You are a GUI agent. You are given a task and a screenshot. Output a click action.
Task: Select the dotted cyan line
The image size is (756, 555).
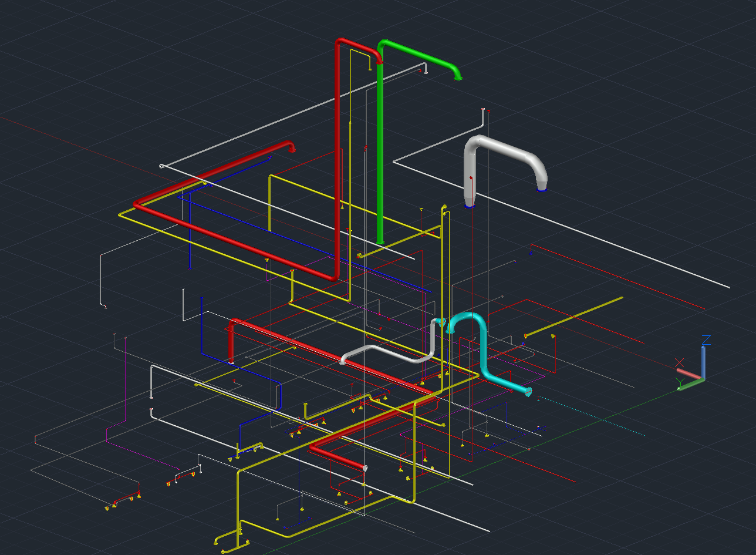(x=592, y=416)
